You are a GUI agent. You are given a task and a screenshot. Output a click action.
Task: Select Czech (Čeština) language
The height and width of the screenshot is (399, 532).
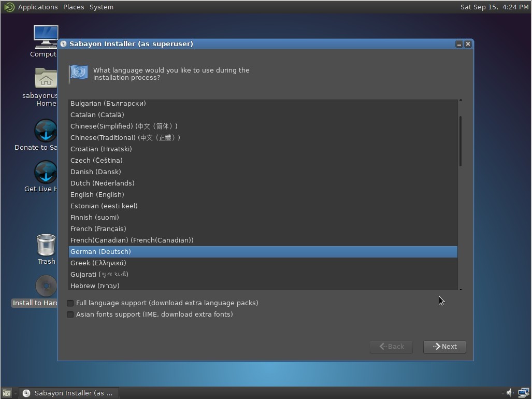(263, 161)
